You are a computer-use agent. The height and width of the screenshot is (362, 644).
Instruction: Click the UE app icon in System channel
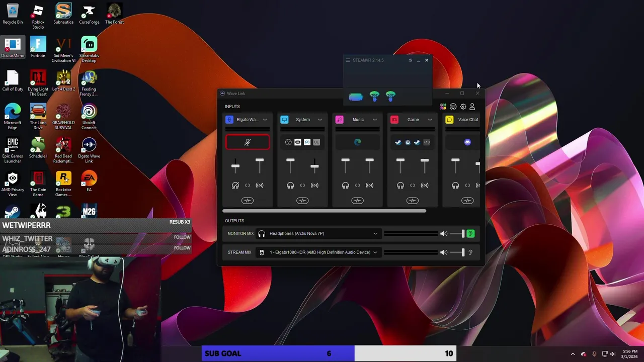tap(316, 142)
